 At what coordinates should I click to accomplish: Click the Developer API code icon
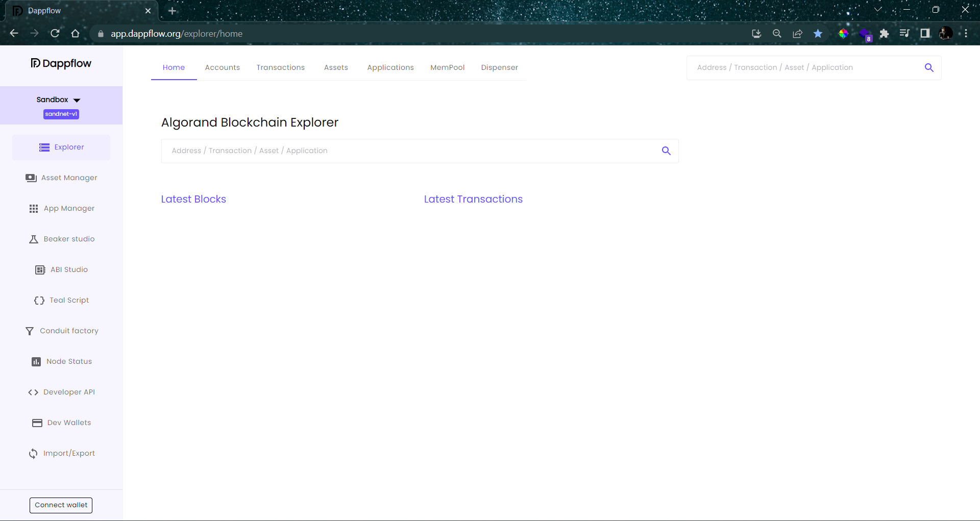[33, 392]
